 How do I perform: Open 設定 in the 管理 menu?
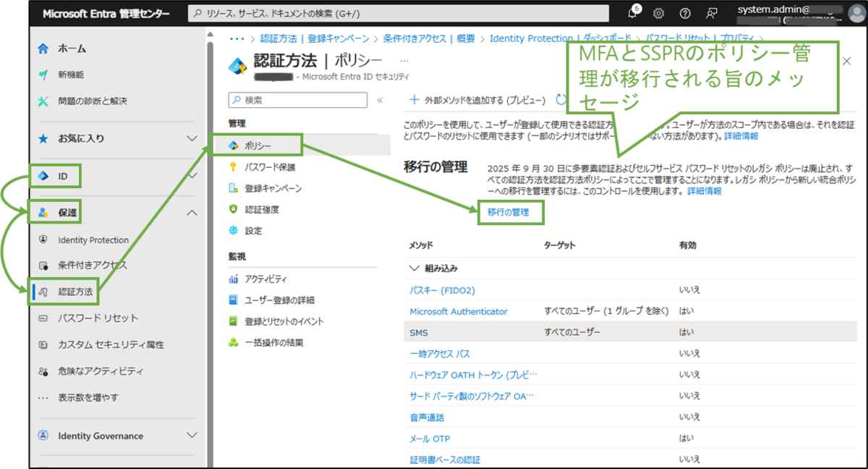click(x=253, y=231)
